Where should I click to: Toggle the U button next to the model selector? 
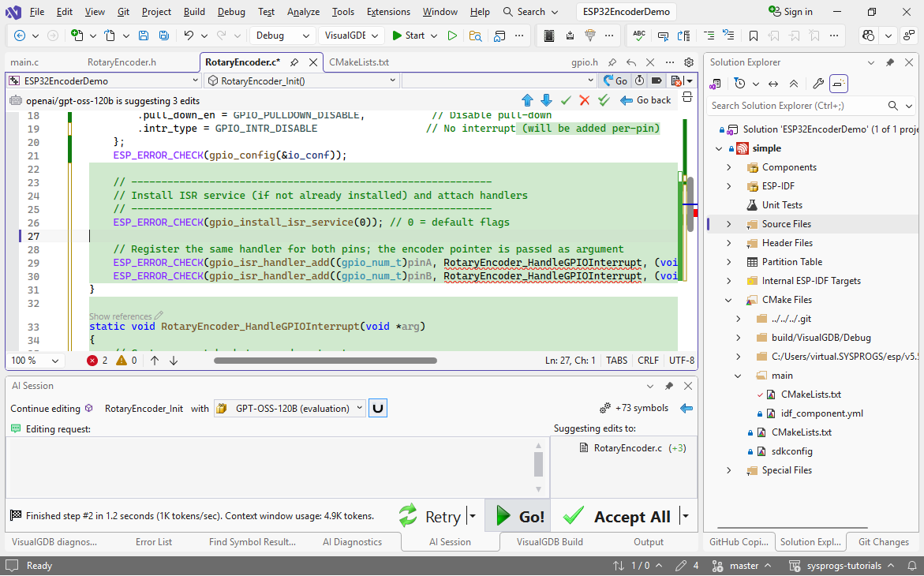point(378,408)
